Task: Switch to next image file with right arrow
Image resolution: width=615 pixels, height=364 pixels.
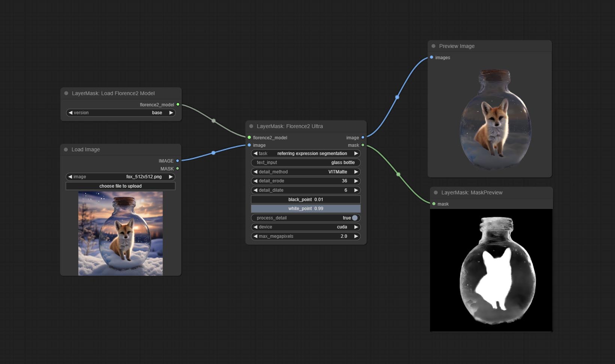Action: coord(171,177)
